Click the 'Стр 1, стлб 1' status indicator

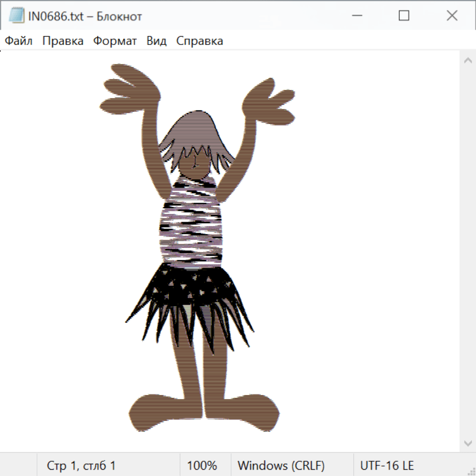coord(81,465)
